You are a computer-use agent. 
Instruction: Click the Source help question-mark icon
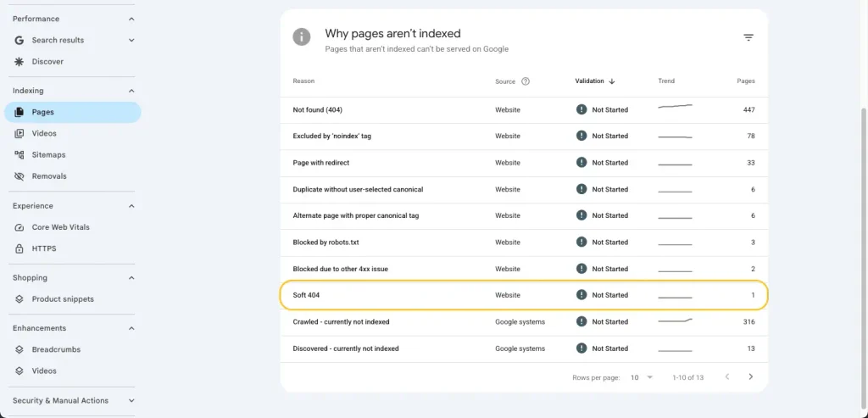tap(526, 81)
